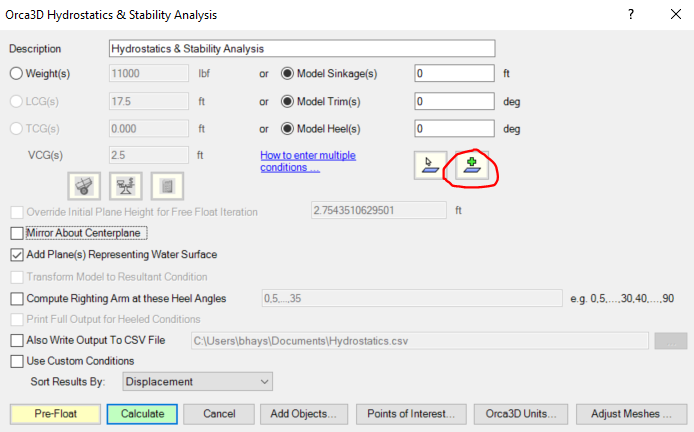This screenshot has width=694, height=432.
Task: Click the Add Objects... button
Action: click(x=304, y=414)
